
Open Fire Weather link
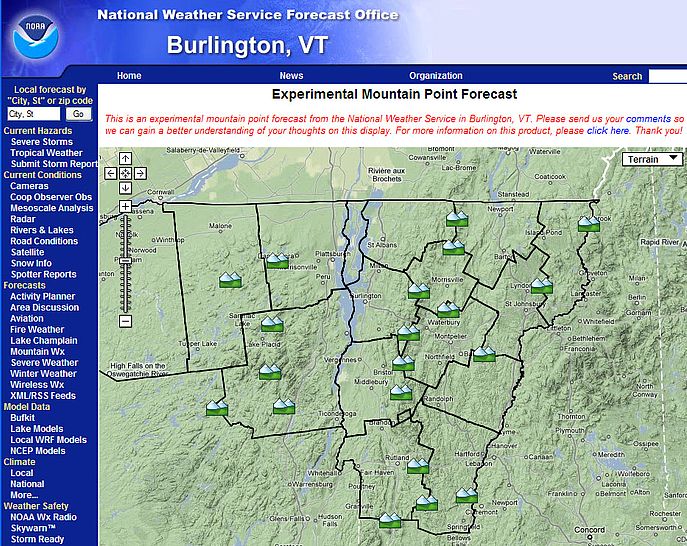pos(37,330)
